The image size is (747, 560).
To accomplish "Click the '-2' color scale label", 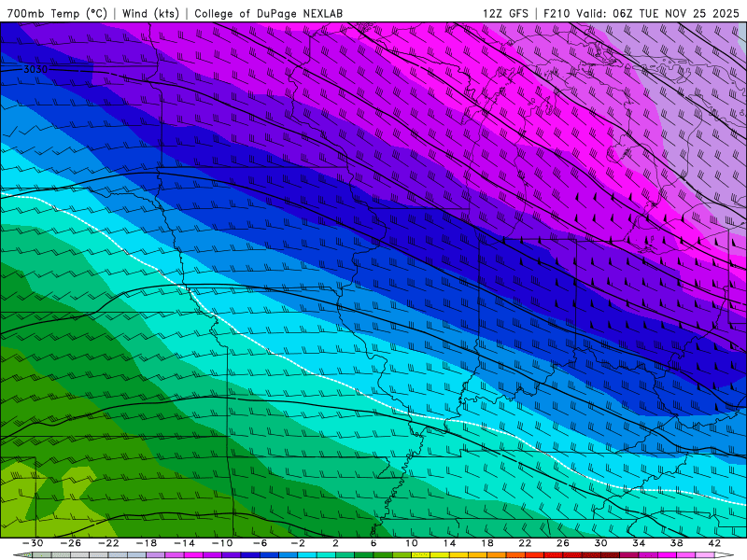I will coord(298,543).
